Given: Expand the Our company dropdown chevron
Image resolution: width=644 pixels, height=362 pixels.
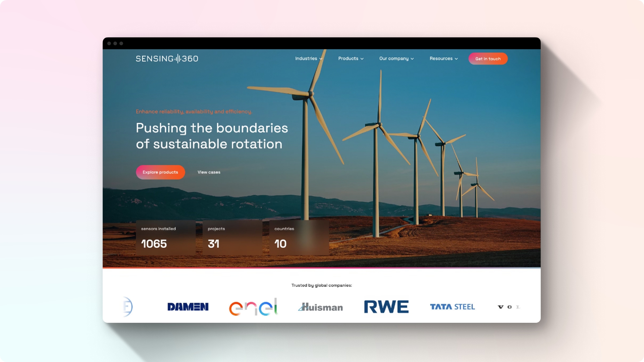Looking at the screenshot, I should click(x=412, y=59).
